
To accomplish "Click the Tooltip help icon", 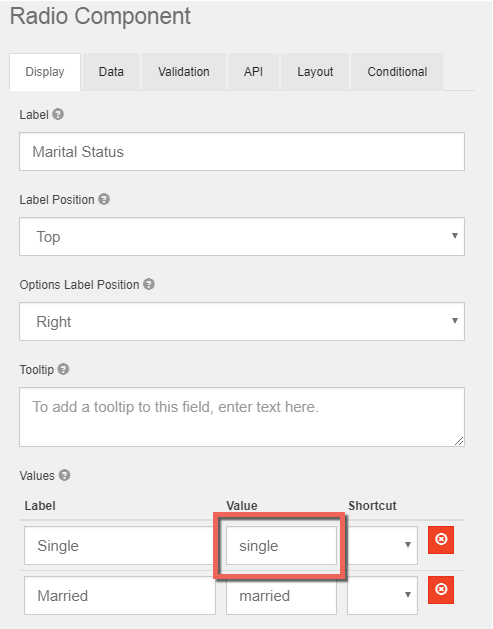I will click(x=63, y=369).
